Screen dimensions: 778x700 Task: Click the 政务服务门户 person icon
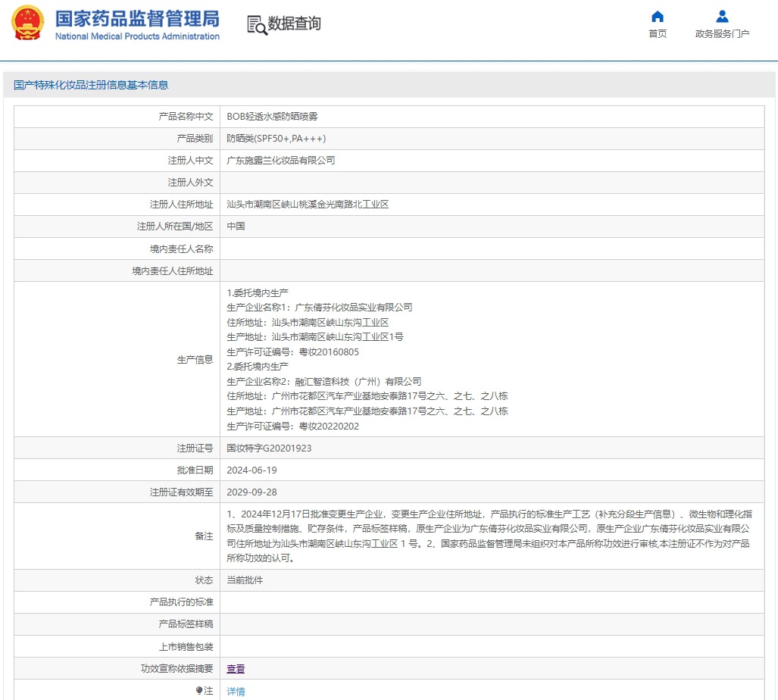coord(722,17)
